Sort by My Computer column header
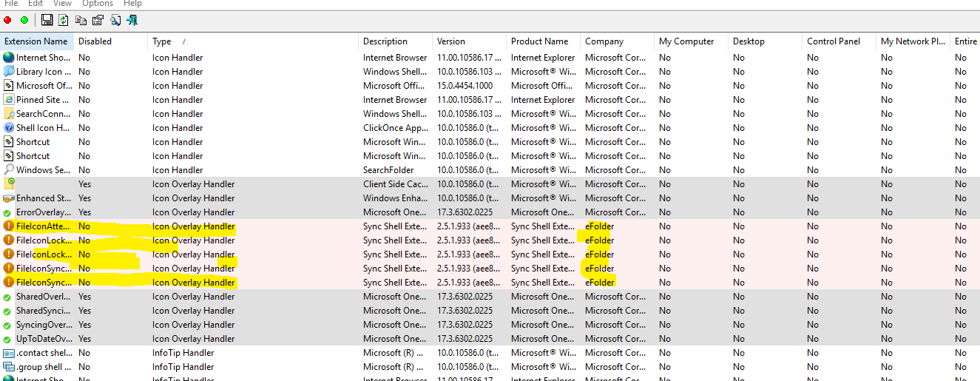Image resolution: width=980 pixels, height=381 pixels. (x=692, y=41)
